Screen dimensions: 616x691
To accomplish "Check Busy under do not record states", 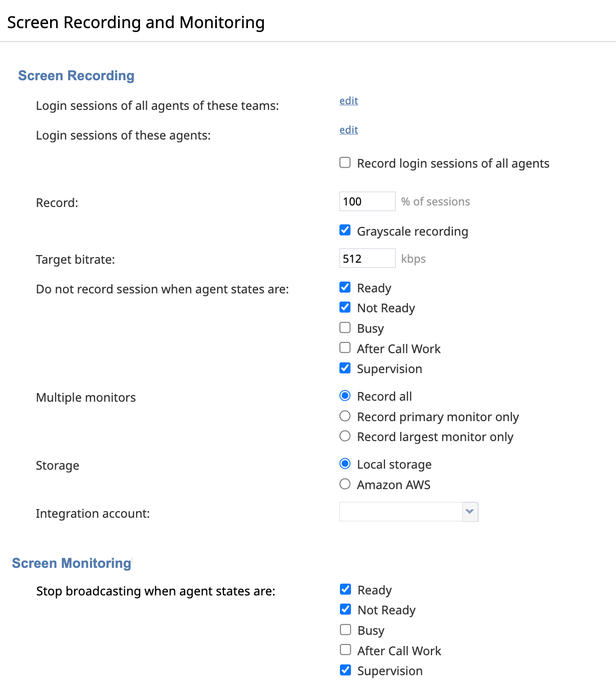I will click(x=345, y=328).
